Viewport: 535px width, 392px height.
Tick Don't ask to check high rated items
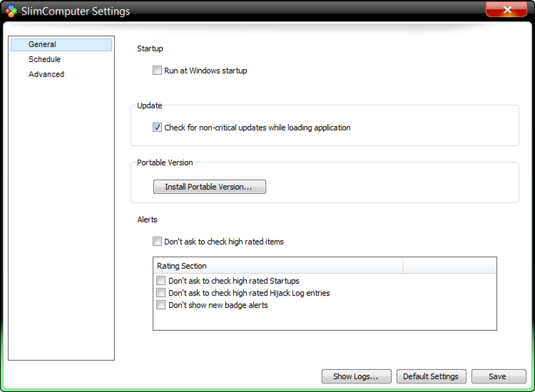(157, 242)
